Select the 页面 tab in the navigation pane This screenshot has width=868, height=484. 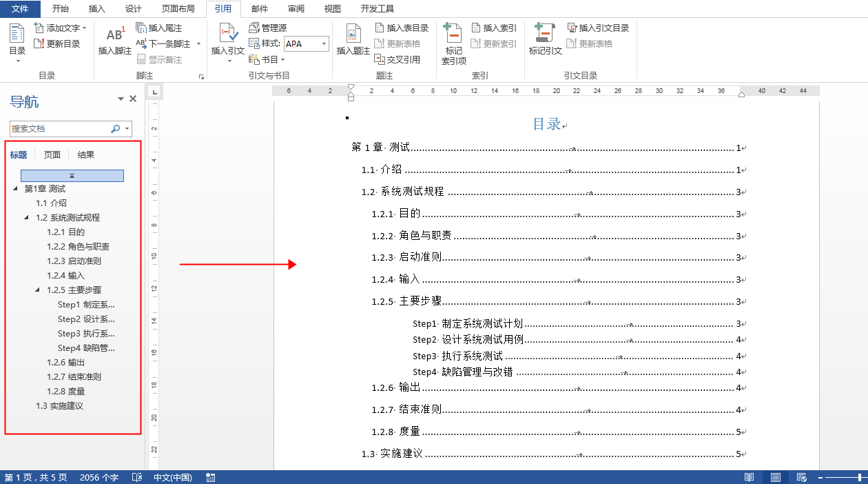[x=52, y=155]
